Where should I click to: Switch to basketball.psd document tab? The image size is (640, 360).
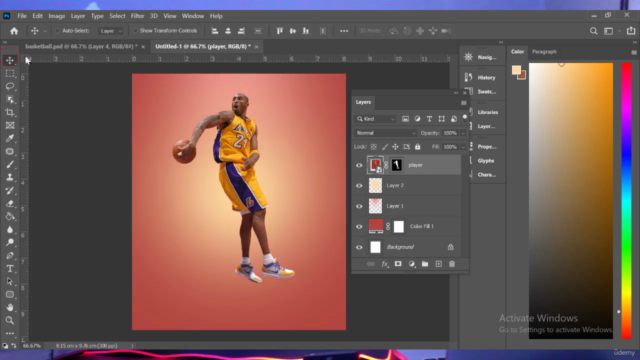point(81,47)
